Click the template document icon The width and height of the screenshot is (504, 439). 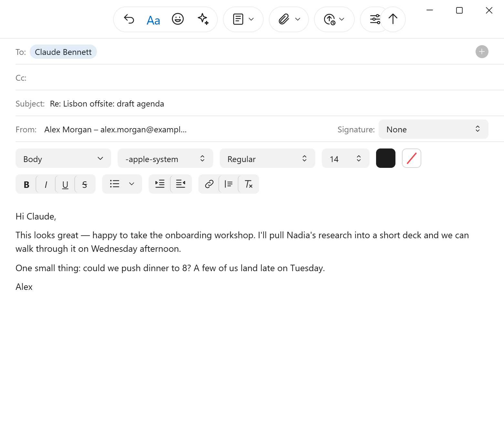click(x=238, y=19)
